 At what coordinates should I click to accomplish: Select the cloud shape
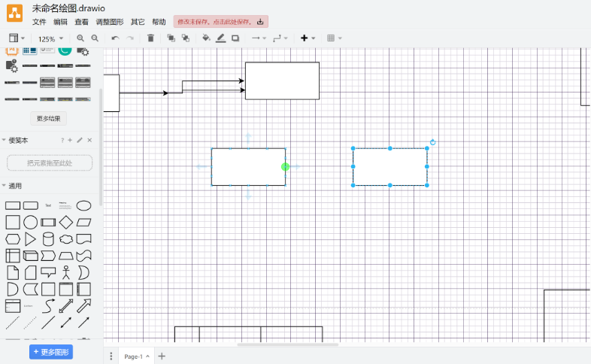(x=66, y=239)
